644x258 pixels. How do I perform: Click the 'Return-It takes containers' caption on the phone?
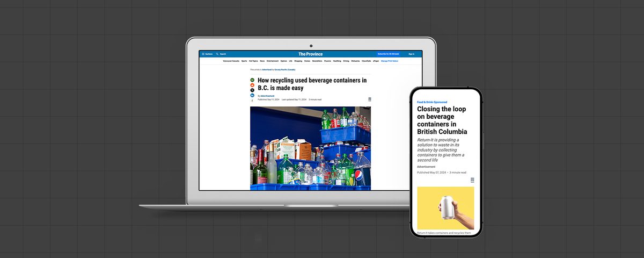[x=444, y=233]
